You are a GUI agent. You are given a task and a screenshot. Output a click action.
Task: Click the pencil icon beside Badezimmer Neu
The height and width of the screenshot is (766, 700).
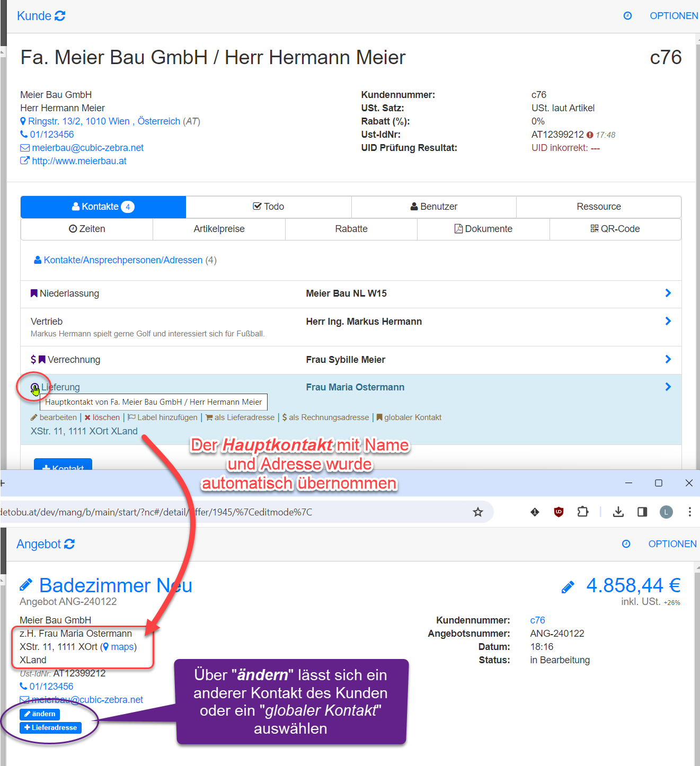pos(26,585)
